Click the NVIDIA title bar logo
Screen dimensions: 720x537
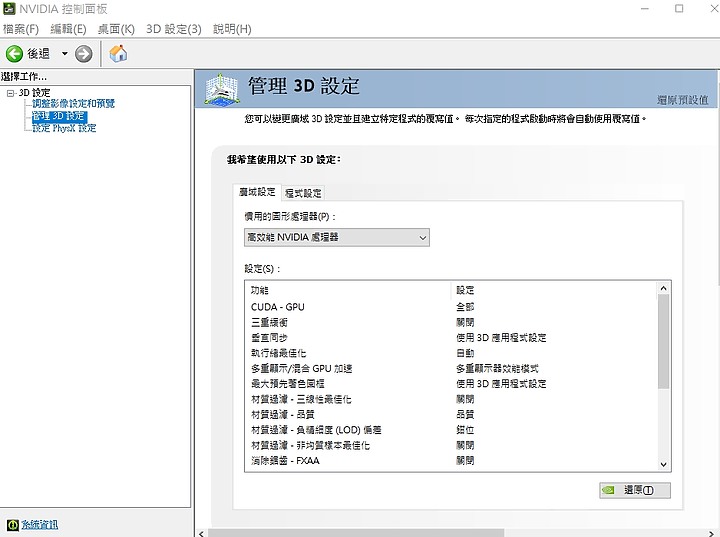coord(9,9)
